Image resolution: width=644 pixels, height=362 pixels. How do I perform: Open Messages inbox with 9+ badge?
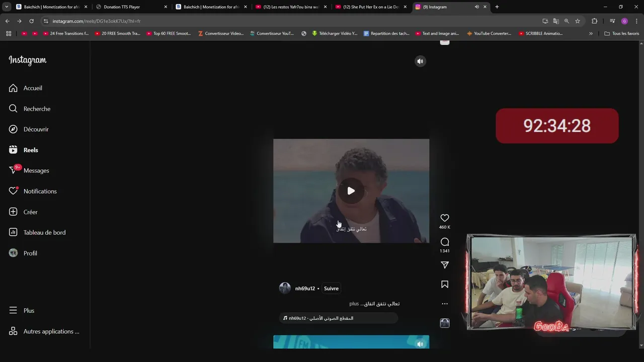point(29,170)
